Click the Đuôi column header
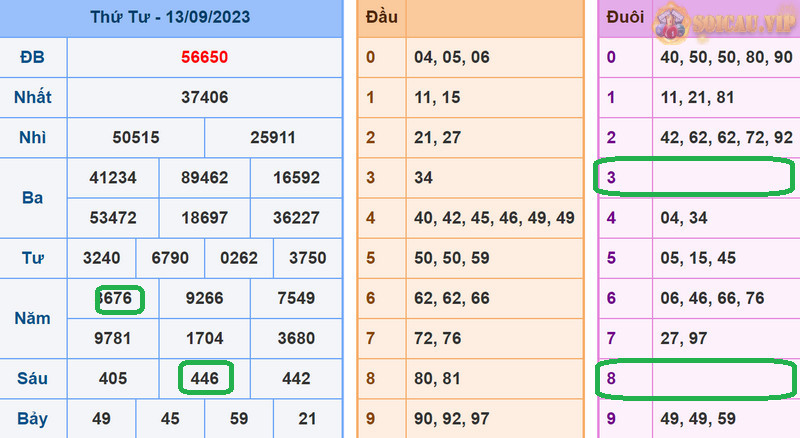The height and width of the screenshot is (438, 800). [x=624, y=18]
